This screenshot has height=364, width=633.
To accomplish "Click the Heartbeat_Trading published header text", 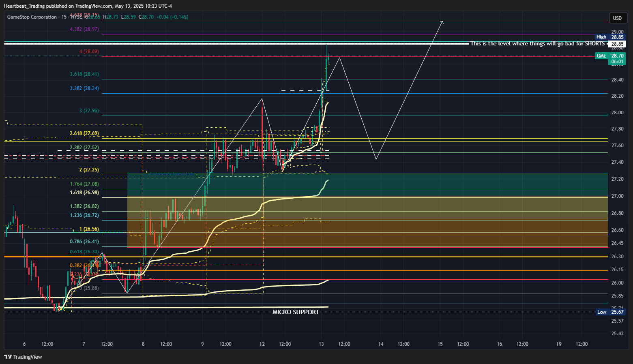I will [x=88, y=6].
